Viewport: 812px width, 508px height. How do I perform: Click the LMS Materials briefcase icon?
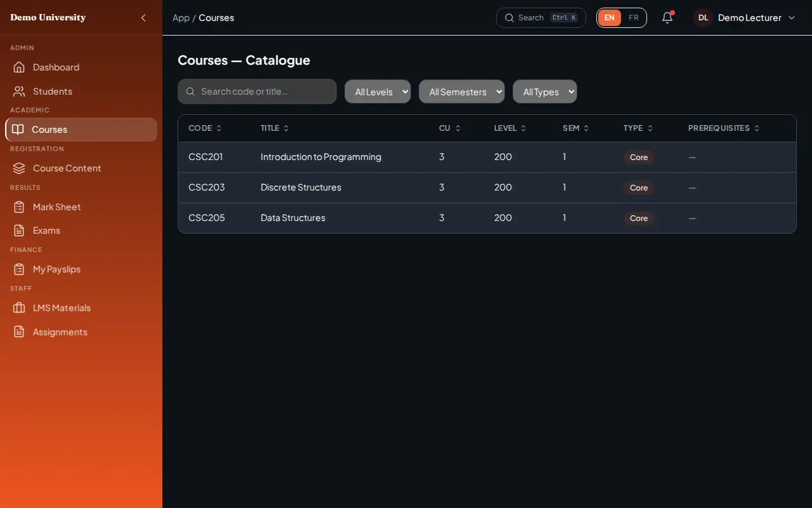(x=19, y=308)
